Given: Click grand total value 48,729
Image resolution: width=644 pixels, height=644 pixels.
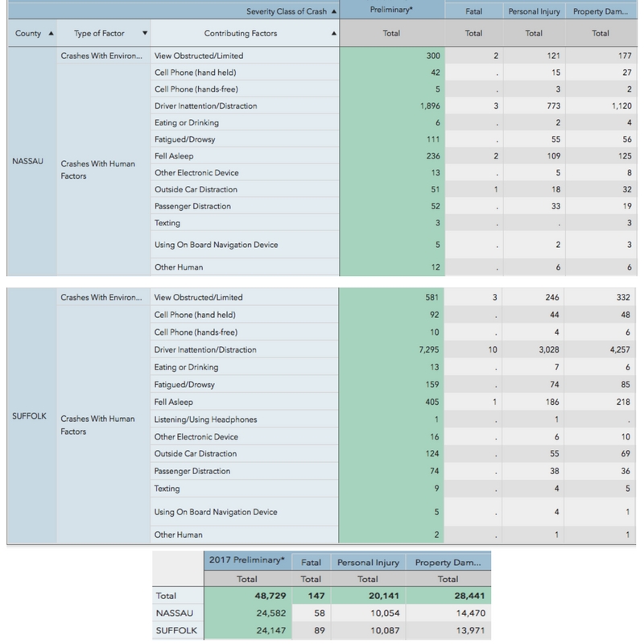Looking at the screenshot, I should (270, 596).
